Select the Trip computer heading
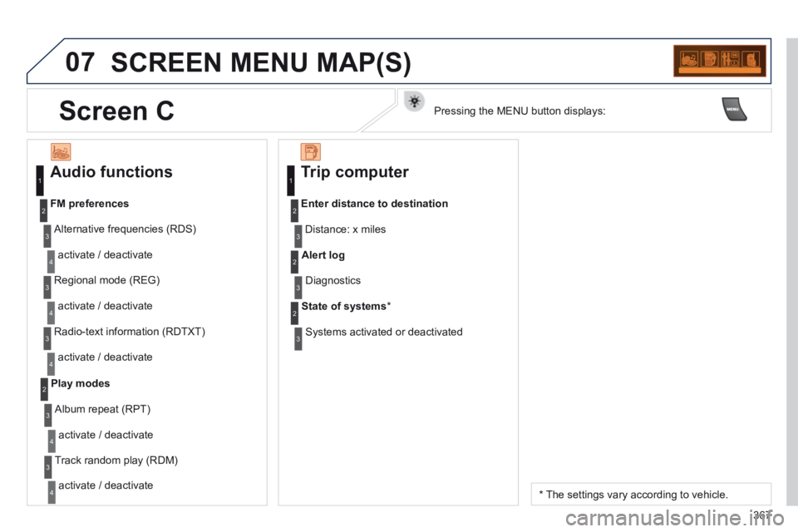 [x=355, y=172]
